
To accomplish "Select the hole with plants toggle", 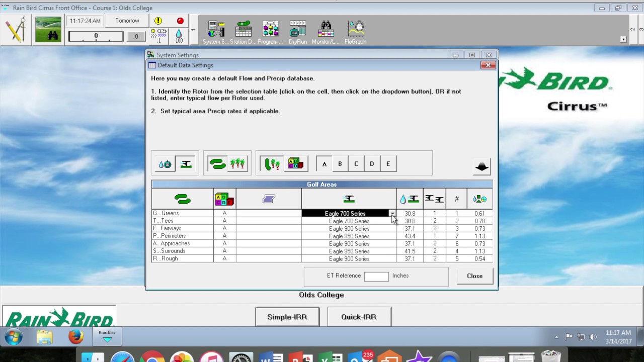I will [x=272, y=164].
